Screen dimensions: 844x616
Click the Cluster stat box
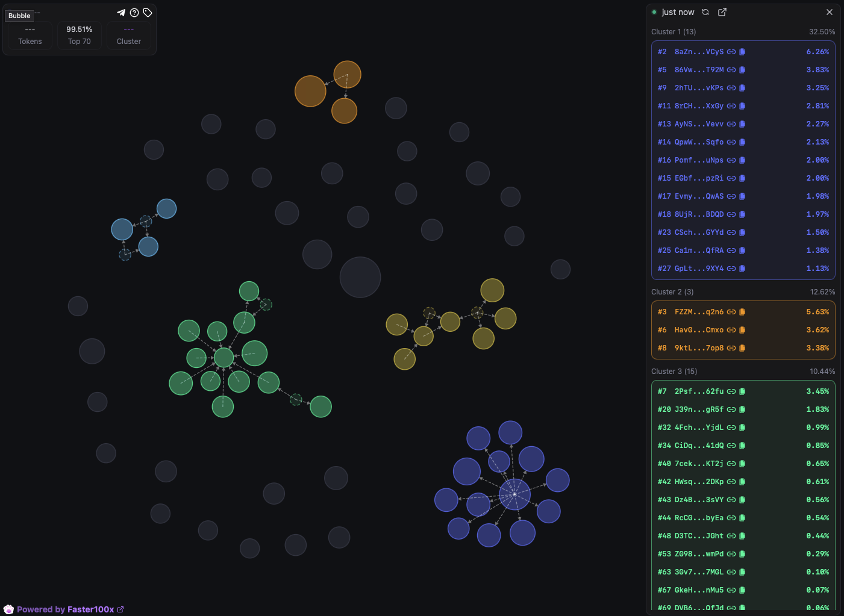pos(129,35)
